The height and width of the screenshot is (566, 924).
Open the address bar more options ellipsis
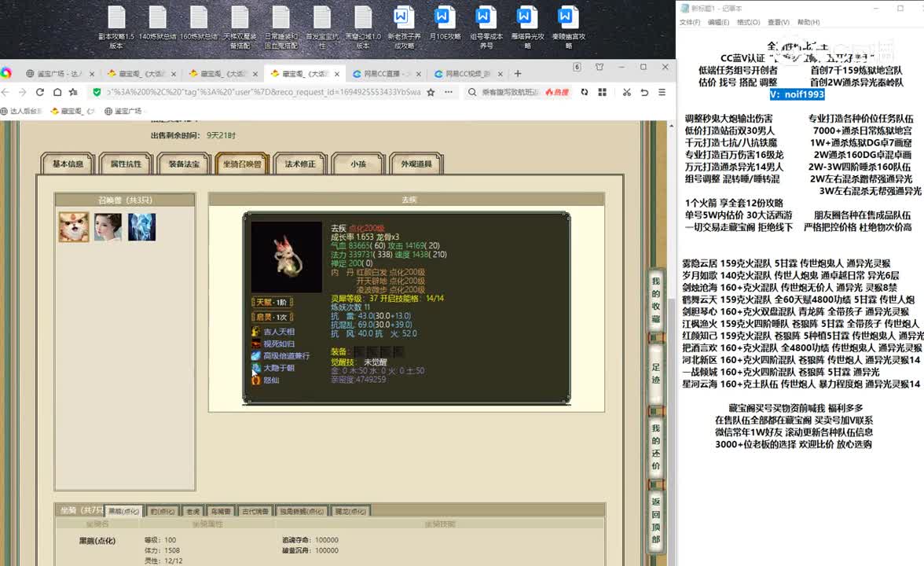449,92
